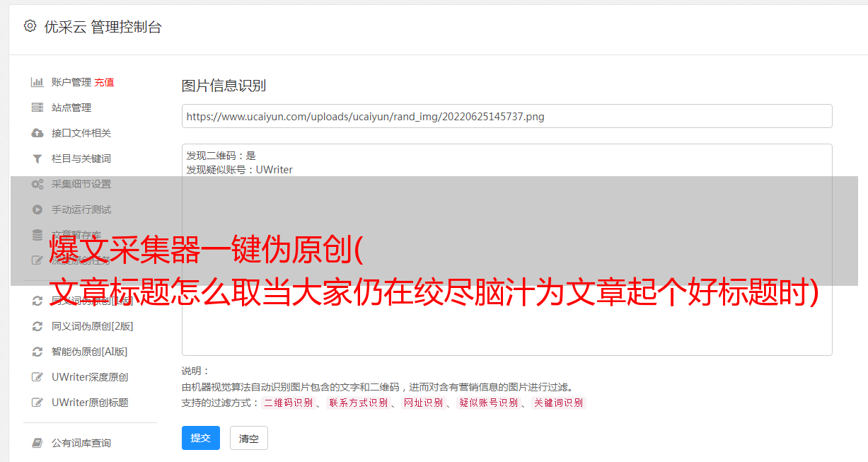Click the 发现疑似账号：UWriter result line

coord(239,170)
